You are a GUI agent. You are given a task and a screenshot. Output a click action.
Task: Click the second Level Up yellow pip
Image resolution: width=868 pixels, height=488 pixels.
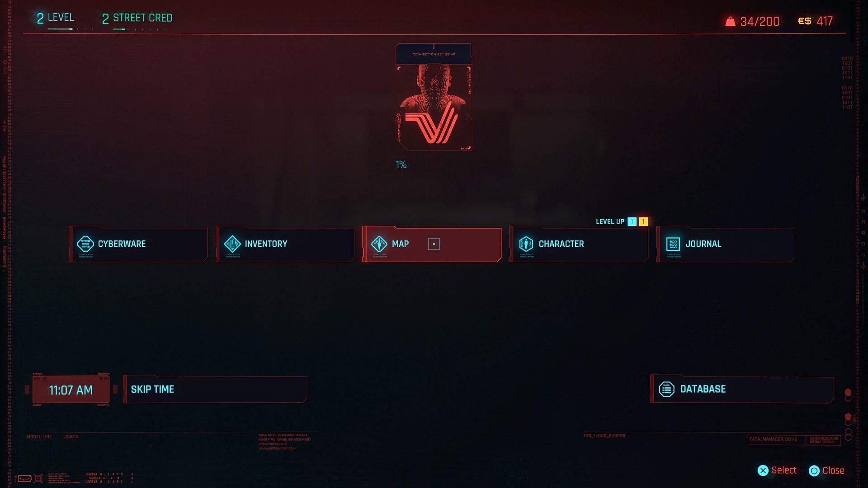(643, 221)
